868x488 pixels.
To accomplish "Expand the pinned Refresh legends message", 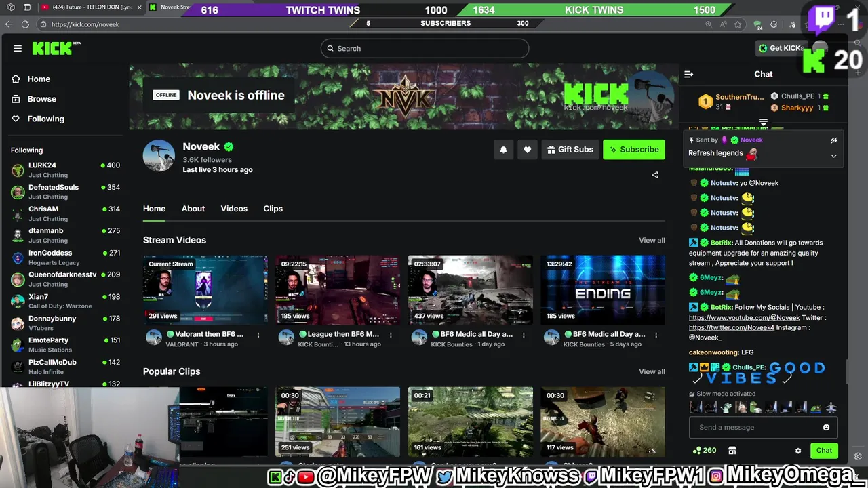I will pos(834,156).
